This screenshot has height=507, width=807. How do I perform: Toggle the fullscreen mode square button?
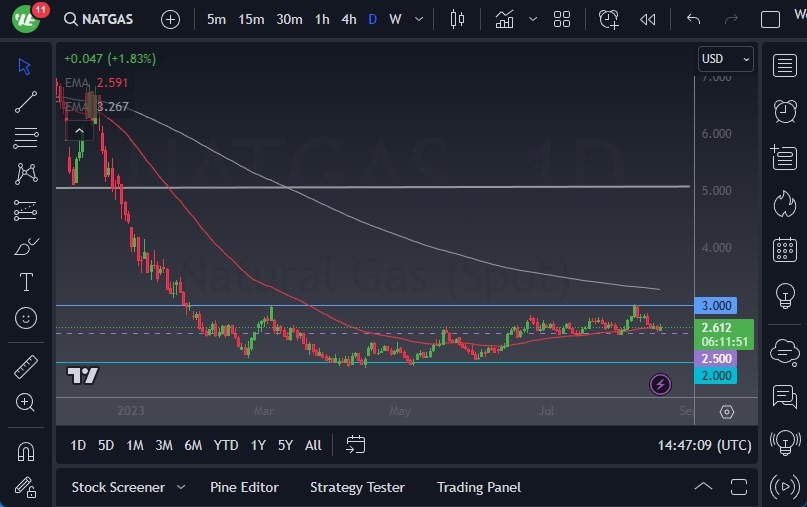[x=770, y=19]
